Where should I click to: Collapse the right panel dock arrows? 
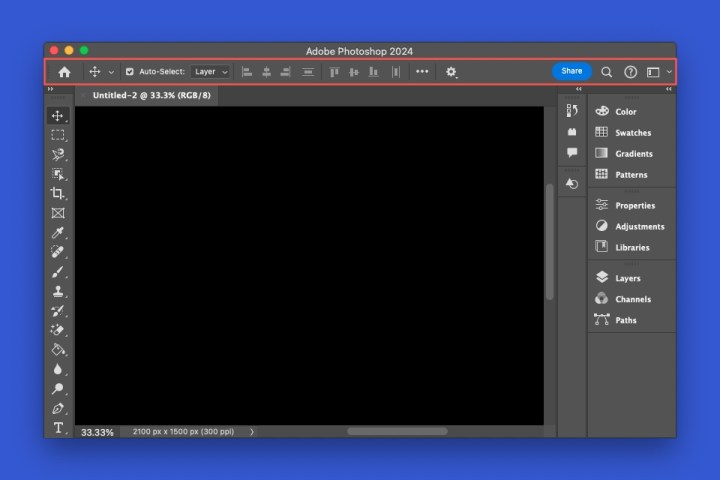click(669, 89)
